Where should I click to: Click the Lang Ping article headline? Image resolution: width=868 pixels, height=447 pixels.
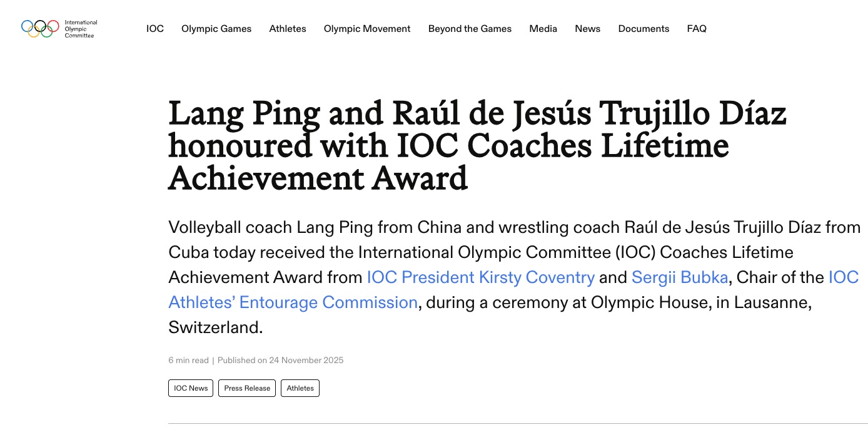click(x=475, y=145)
